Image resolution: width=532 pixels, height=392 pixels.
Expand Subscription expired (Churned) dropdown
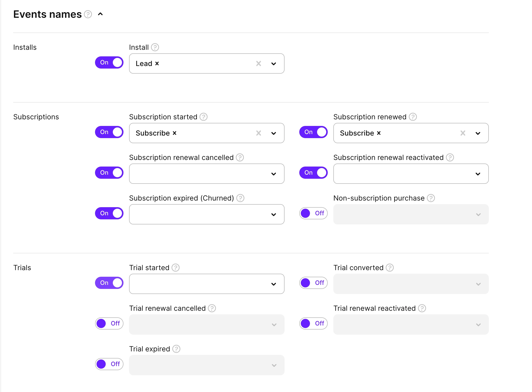coord(274,215)
